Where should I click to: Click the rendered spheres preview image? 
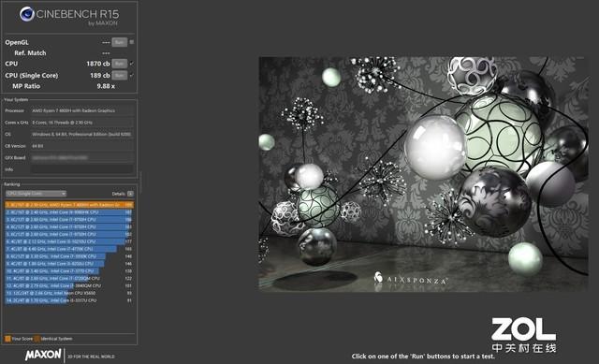click(x=423, y=174)
